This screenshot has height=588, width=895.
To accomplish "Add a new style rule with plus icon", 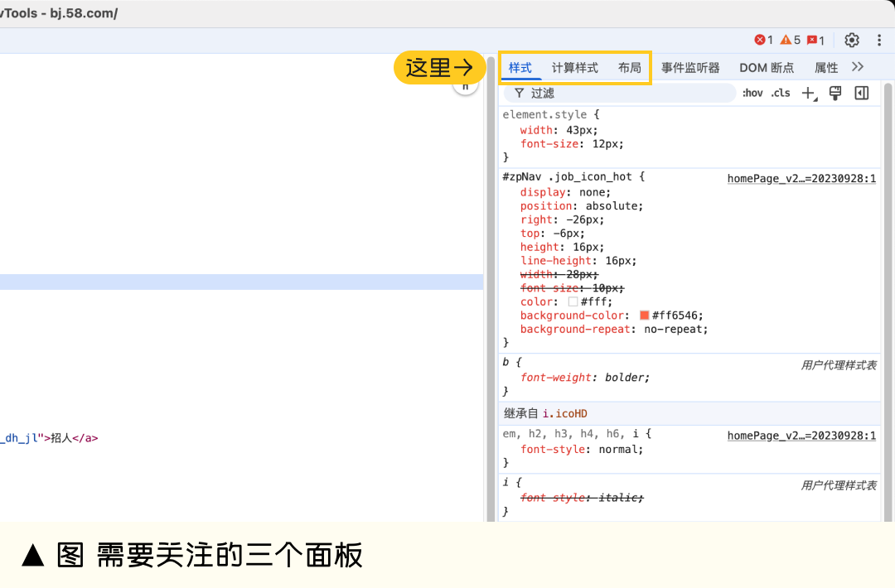I will [x=809, y=94].
